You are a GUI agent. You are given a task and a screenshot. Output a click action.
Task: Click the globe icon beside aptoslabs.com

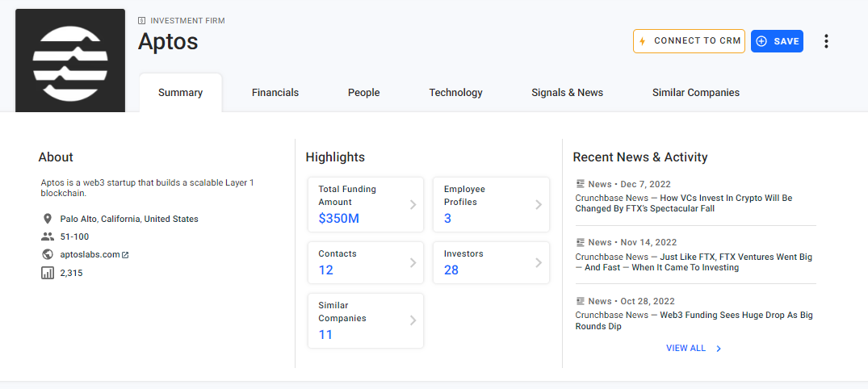click(47, 254)
